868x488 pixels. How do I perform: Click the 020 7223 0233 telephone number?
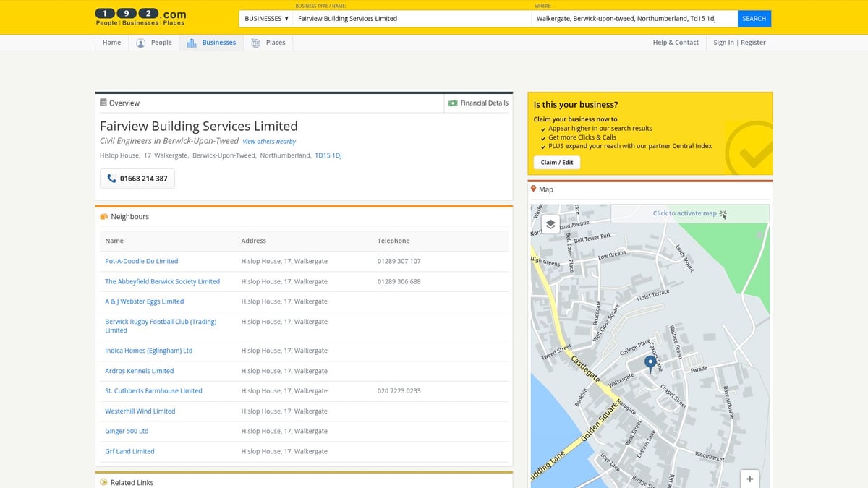399,391
